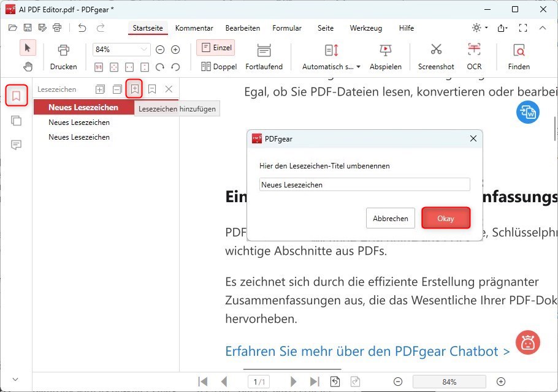
Task: Go to the first page
Action: [x=203, y=382]
